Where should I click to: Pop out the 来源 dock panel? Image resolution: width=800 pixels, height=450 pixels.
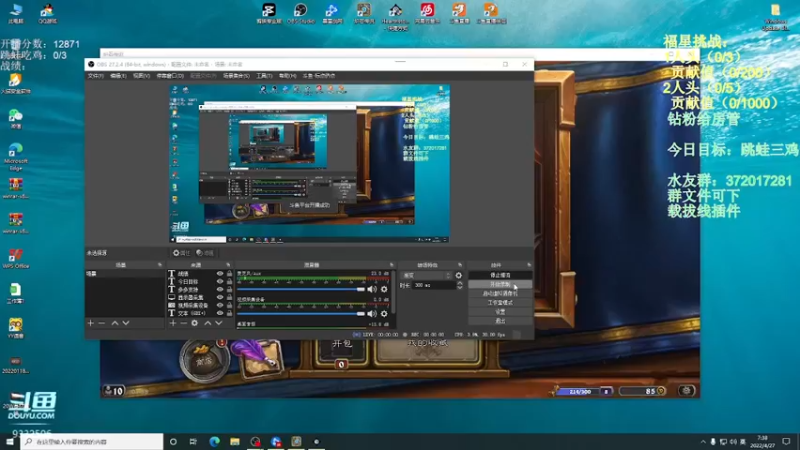pos(228,265)
